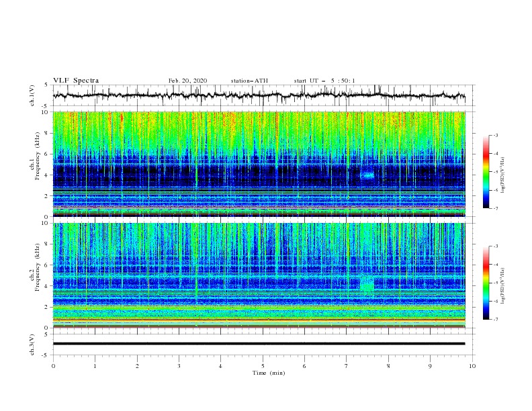Click the ch.2 spectrogram color bar

486,283
